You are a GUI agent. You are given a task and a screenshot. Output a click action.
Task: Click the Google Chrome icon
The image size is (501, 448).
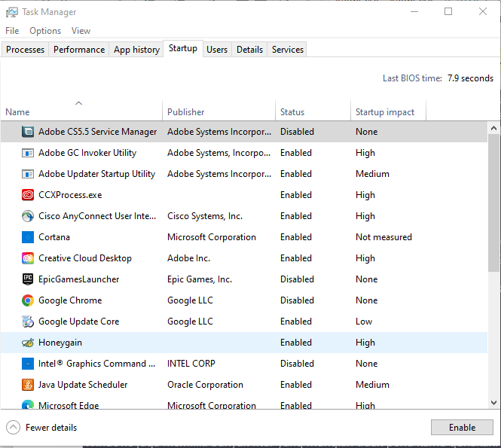click(28, 300)
